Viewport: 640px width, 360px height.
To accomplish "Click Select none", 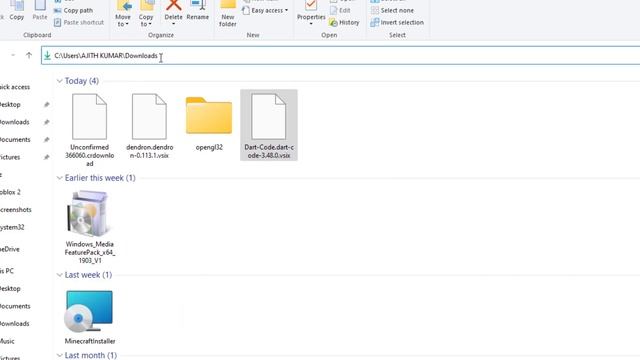I will 392,10.
